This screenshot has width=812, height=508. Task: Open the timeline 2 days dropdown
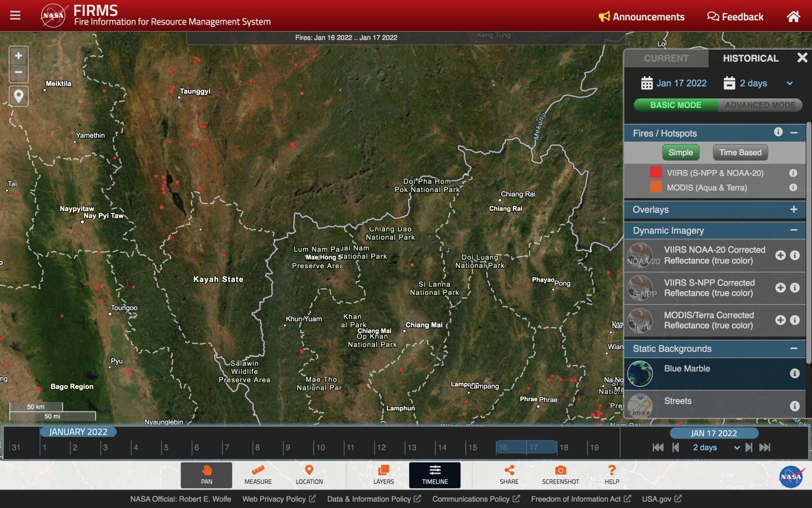click(x=716, y=447)
